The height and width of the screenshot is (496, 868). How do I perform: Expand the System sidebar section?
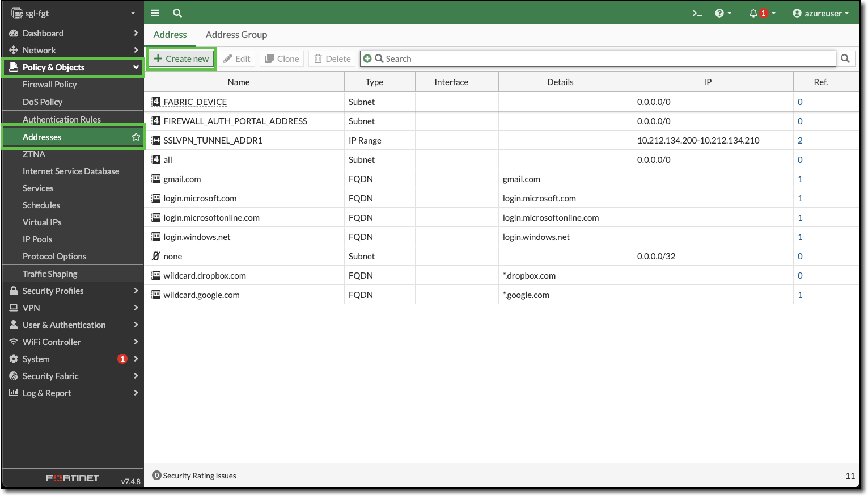coord(36,359)
